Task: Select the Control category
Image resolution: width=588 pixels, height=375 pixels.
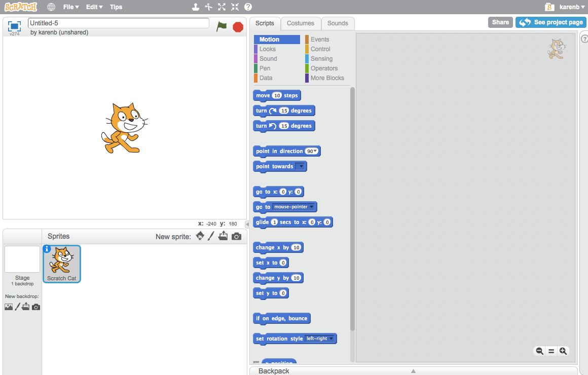Action: pos(320,49)
